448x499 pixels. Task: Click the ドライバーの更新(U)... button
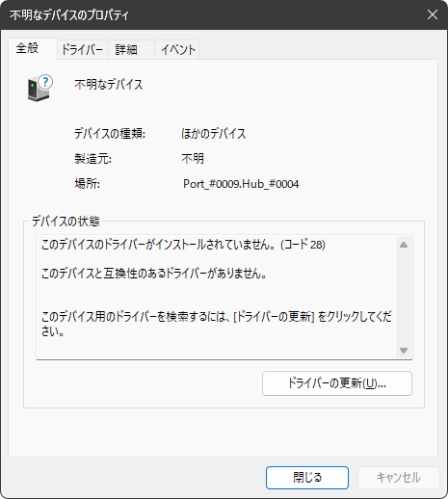point(337,383)
